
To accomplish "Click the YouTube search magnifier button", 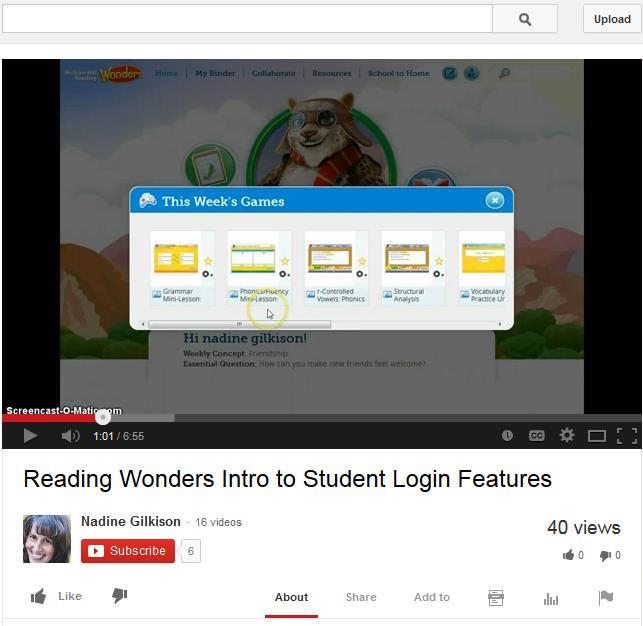I will click(x=524, y=19).
